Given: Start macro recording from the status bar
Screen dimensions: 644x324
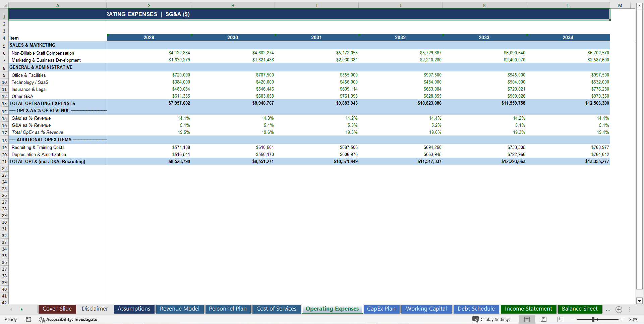Looking at the screenshot, I should (x=28, y=319).
